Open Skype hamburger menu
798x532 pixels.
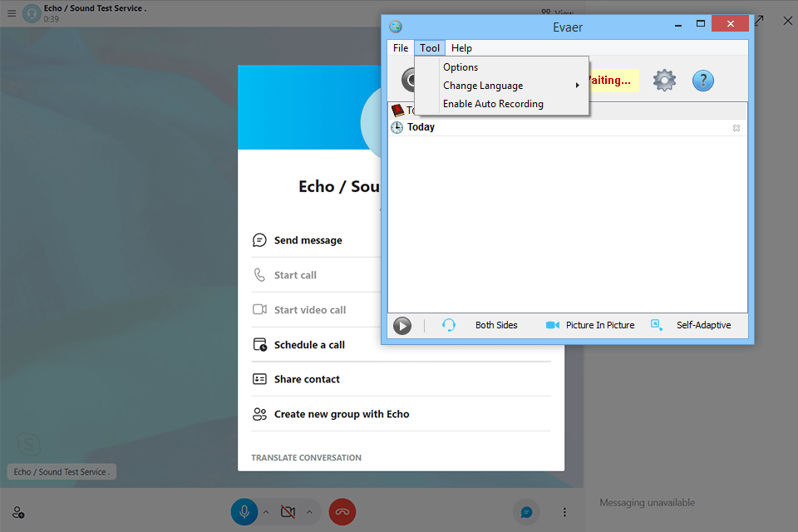(12, 13)
